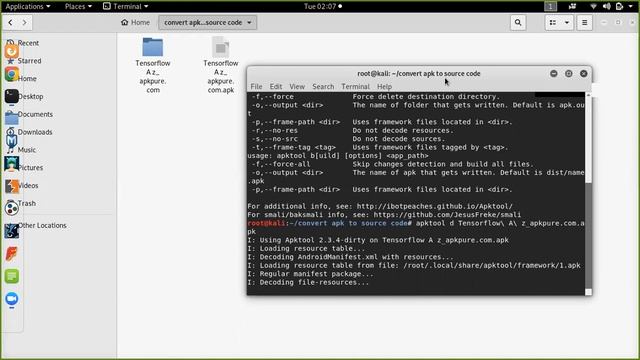The width and height of the screenshot is (640, 360).
Task: Open Music in the sidebar
Action: point(27,150)
